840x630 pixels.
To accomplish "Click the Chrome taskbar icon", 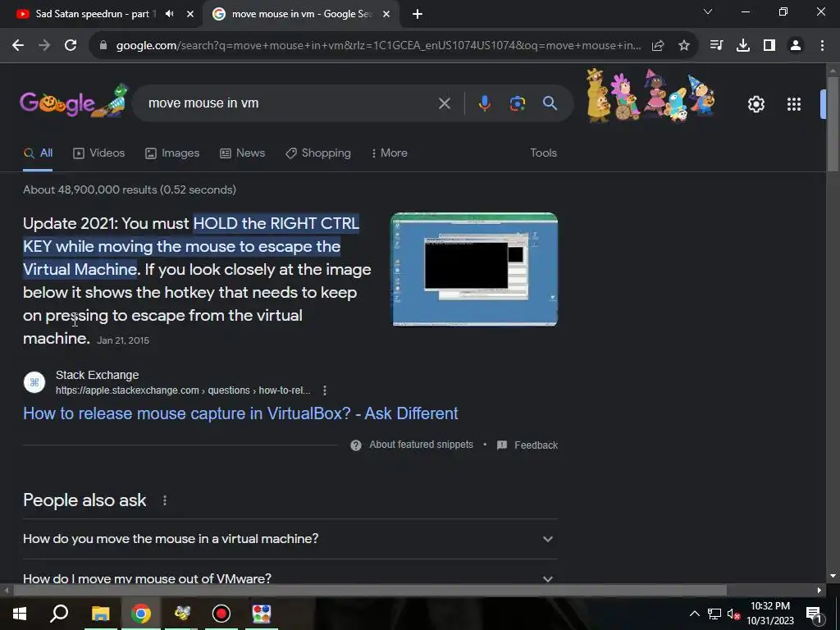I will (141, 614).
